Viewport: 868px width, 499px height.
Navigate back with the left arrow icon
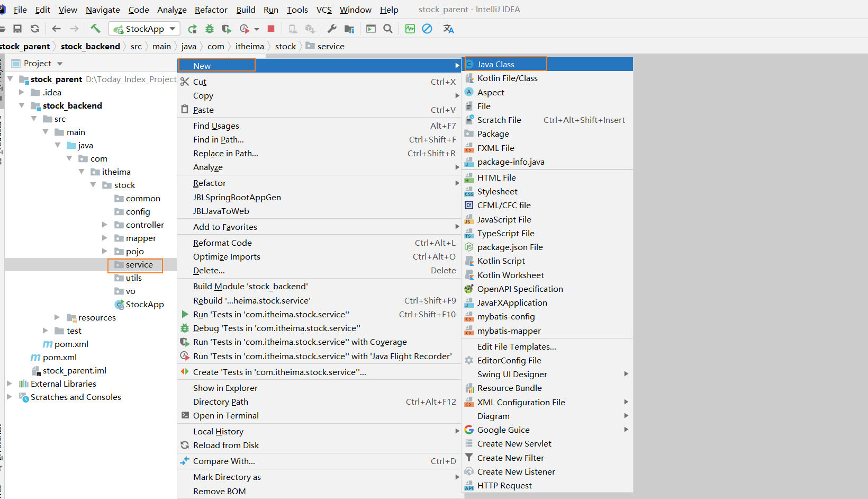(57, 29)
